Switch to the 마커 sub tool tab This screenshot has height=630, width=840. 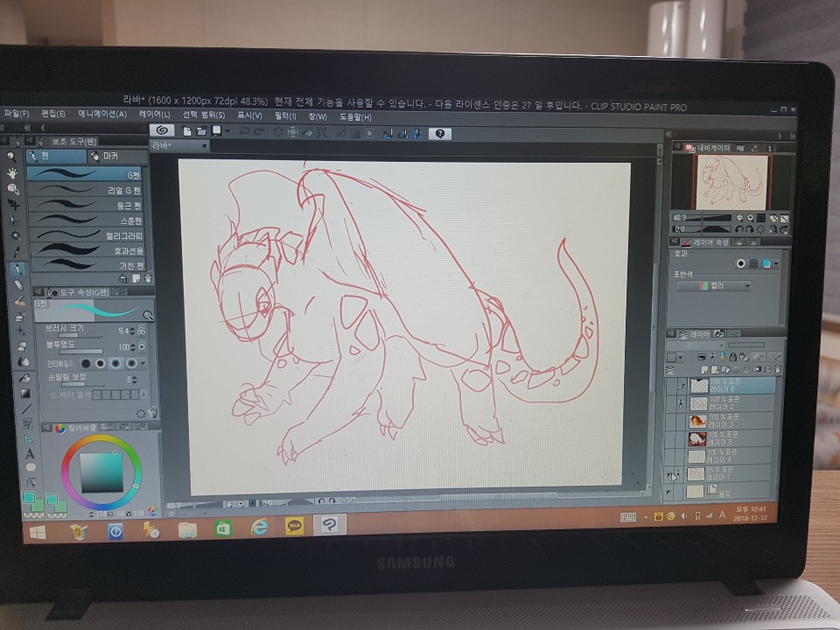pos(109,156)
